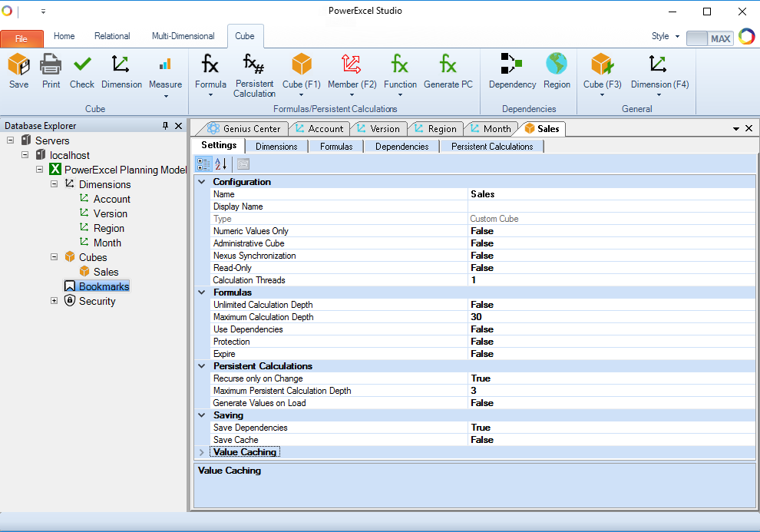Expand the Value Caching section
Viewport: 760px width, 532px height.
coord(202,452)
